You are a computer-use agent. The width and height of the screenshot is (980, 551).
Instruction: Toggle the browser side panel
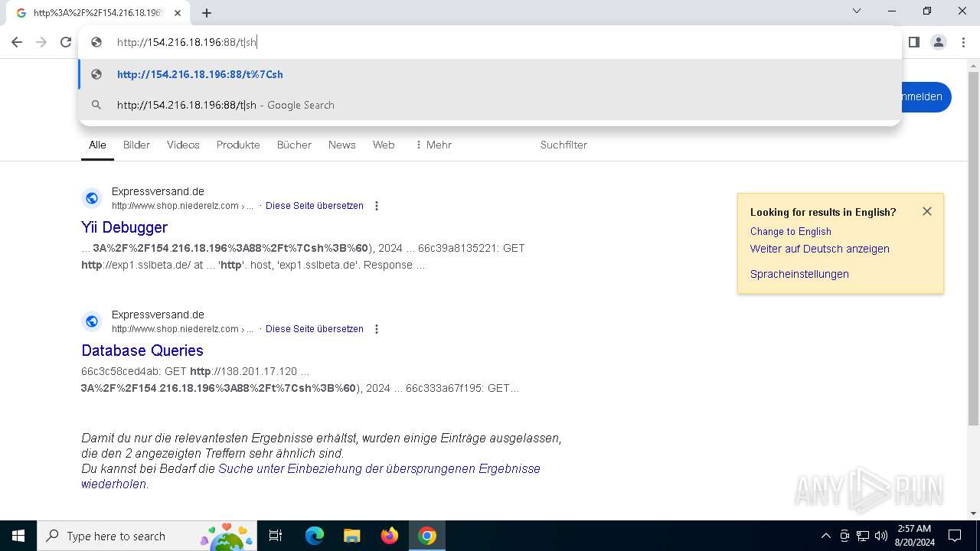coord(914,42)
